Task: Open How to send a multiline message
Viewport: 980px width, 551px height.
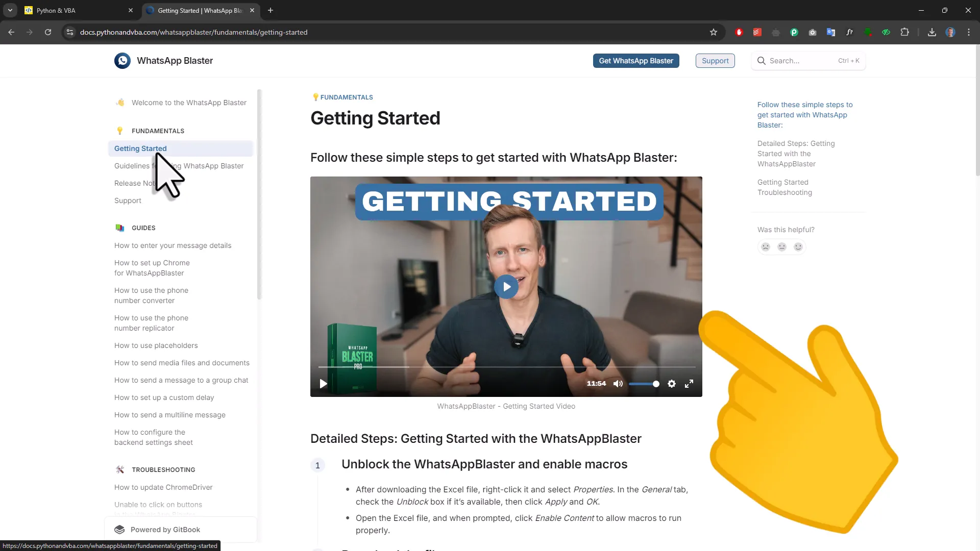Action: 169,415
